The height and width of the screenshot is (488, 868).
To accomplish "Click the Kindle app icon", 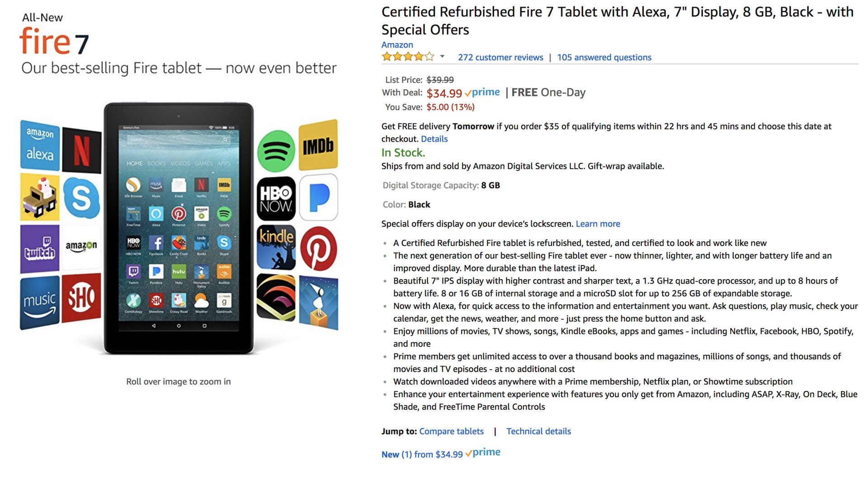I will 277,248.
